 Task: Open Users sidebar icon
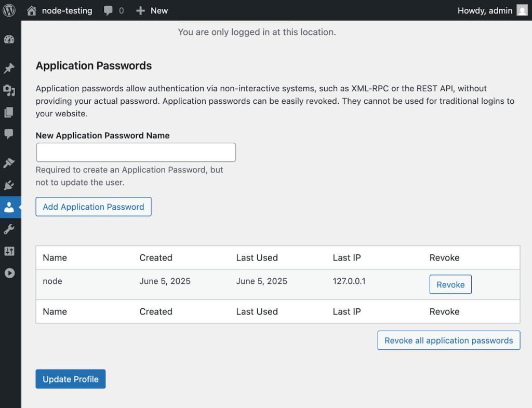pos(9,207)
